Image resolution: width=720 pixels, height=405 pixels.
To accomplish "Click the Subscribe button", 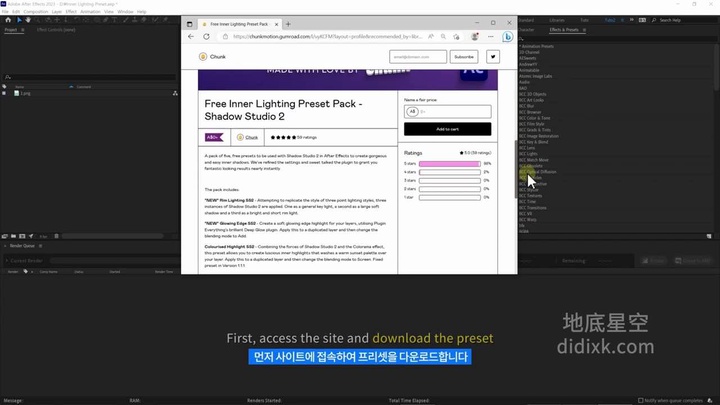I will coord(464,57).
